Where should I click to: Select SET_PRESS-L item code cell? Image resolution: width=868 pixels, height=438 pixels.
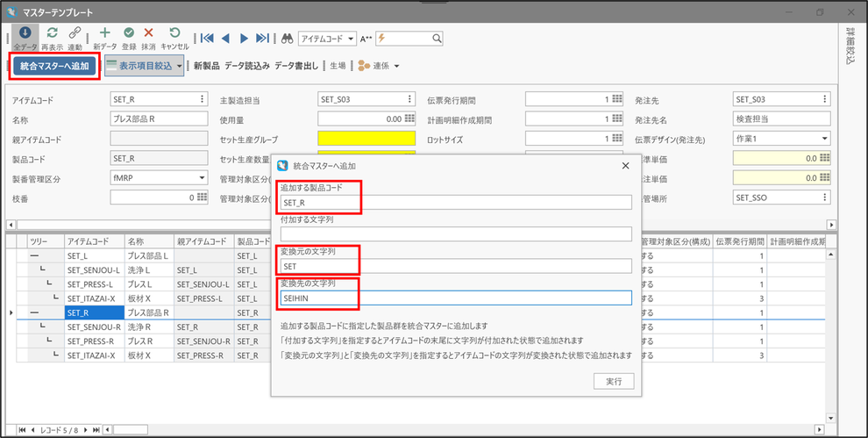pyautogui.click(x=94, y=284)
